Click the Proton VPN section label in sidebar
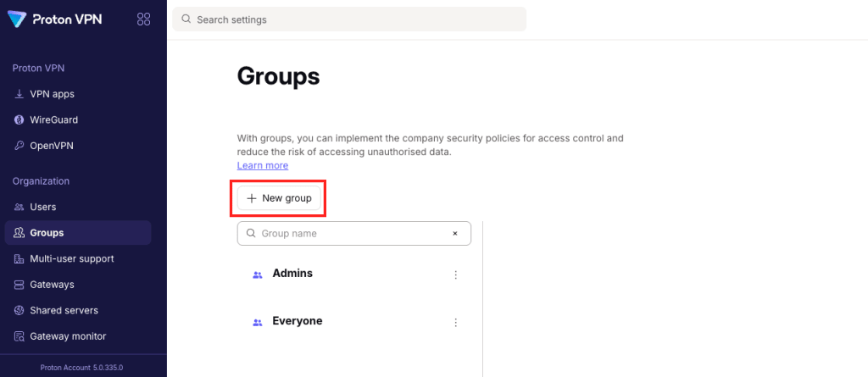This screenshot has width=868, height=377. [x=38, y=68]
